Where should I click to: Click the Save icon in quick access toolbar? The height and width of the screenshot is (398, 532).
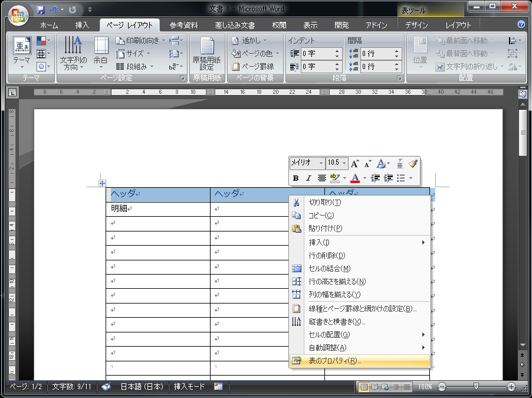coord(41,10)
